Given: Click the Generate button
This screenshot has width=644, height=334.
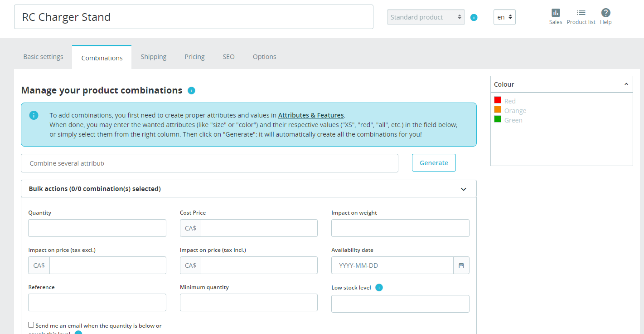Looking at the screenshot, I should (x=434, y=163).
